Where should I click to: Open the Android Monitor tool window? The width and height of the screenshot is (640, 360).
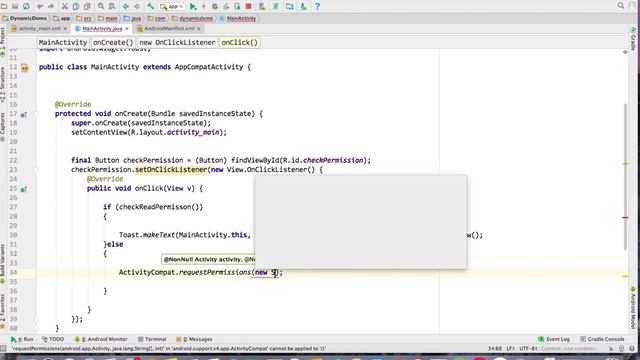101,339
